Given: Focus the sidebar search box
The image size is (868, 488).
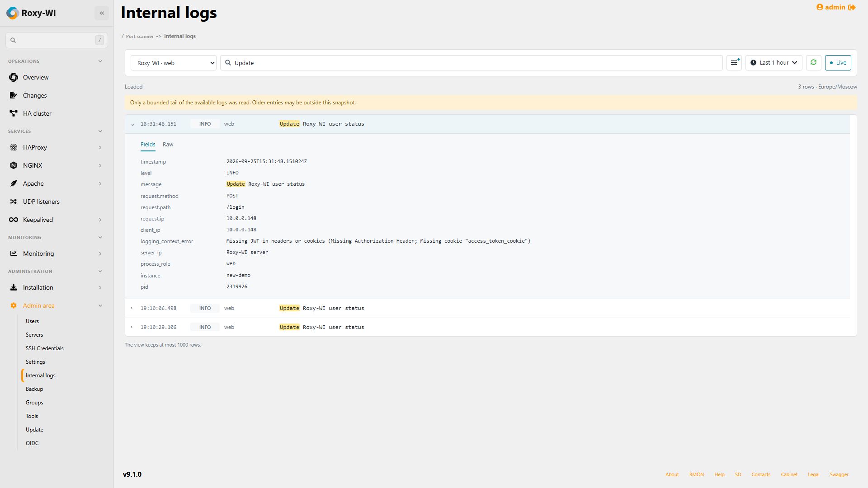Looking at the screenshot, I should pyautogui.click(x=57, y=40).
